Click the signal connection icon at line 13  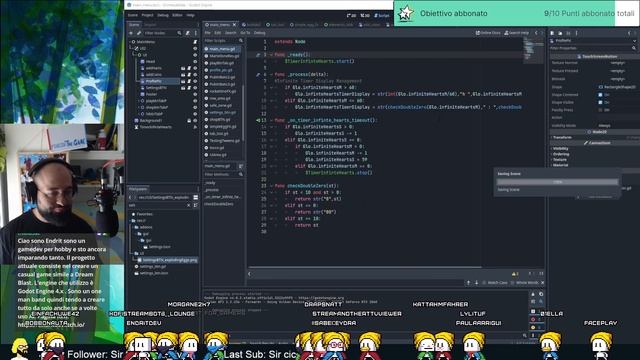[258, 120]
